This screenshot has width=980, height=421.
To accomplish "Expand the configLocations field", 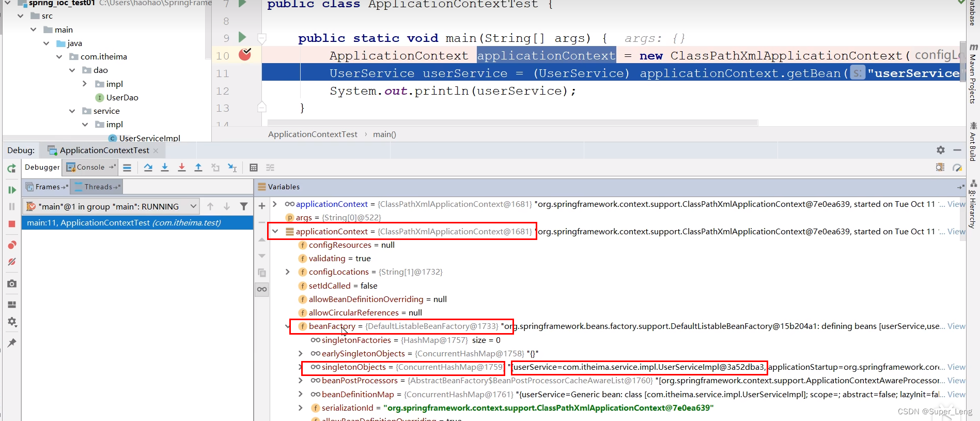I will coord(288,272).
